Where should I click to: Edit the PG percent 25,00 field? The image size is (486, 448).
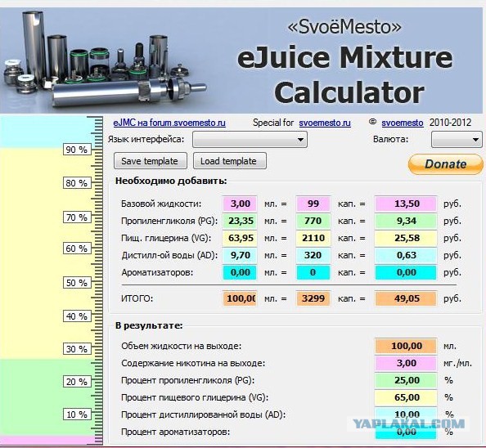click(406, 380)
